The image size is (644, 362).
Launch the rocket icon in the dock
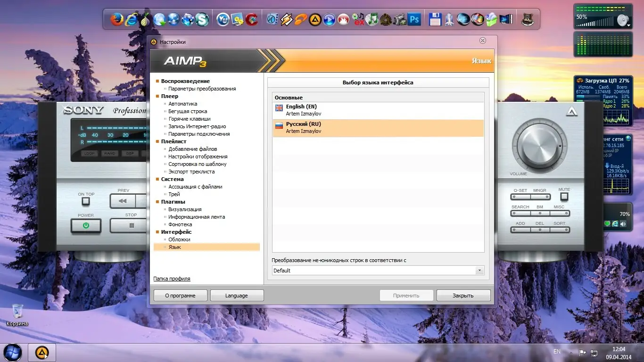[x=449, y=19]
